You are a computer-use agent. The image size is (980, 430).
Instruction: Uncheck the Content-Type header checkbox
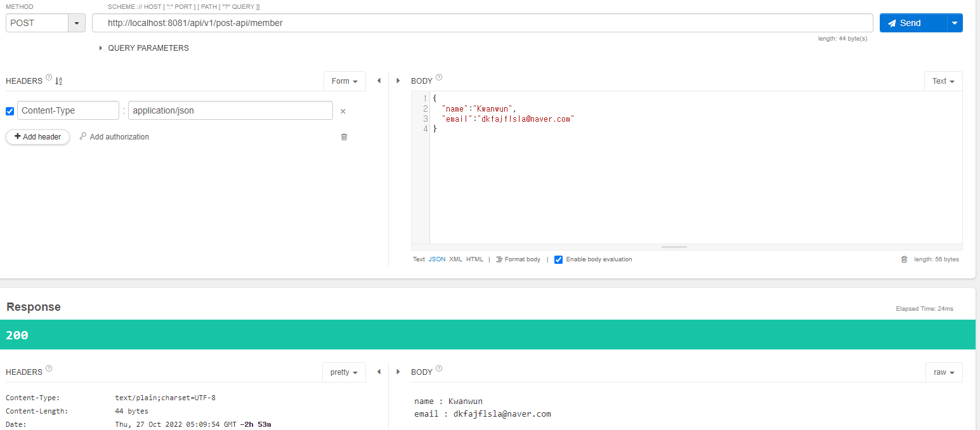(x=10, y=111)
